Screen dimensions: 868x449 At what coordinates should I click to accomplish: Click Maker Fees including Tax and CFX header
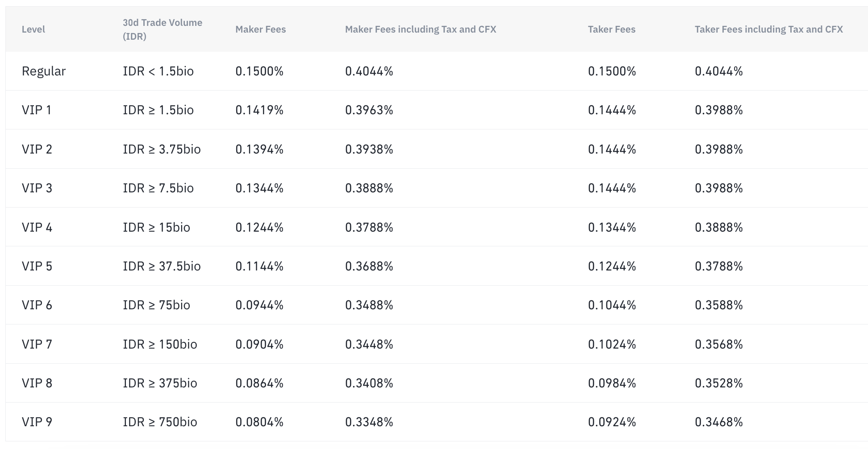421,29
